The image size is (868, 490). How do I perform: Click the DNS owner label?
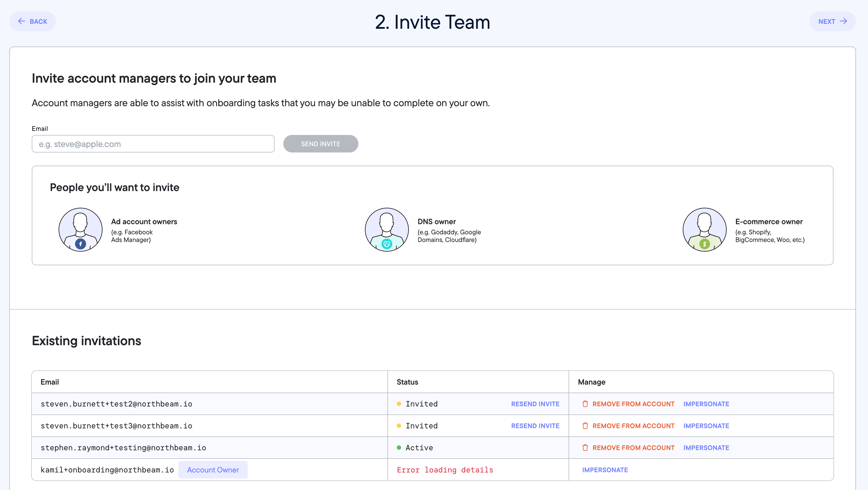(437, 221)
